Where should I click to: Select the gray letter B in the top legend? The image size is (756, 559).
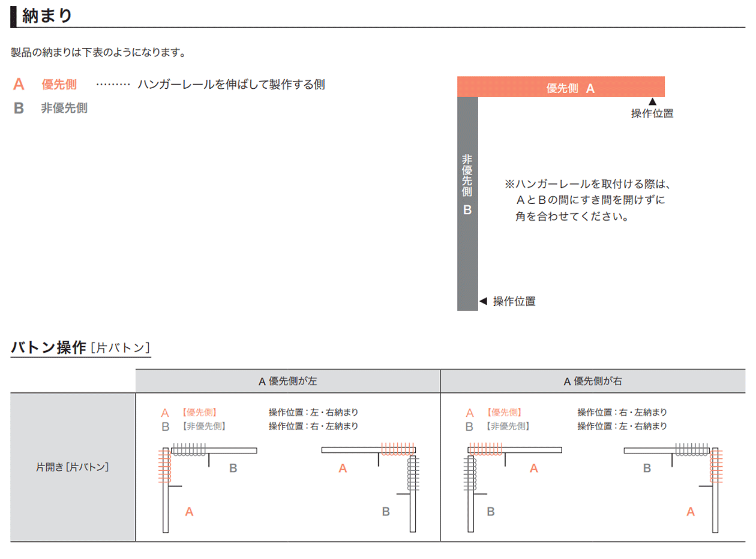tap(19, 109)
